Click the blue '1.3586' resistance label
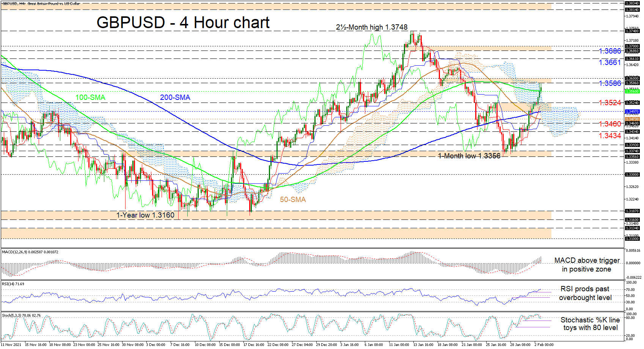The height and width of the screenshot is (349, 644). [x=610, y=83]
